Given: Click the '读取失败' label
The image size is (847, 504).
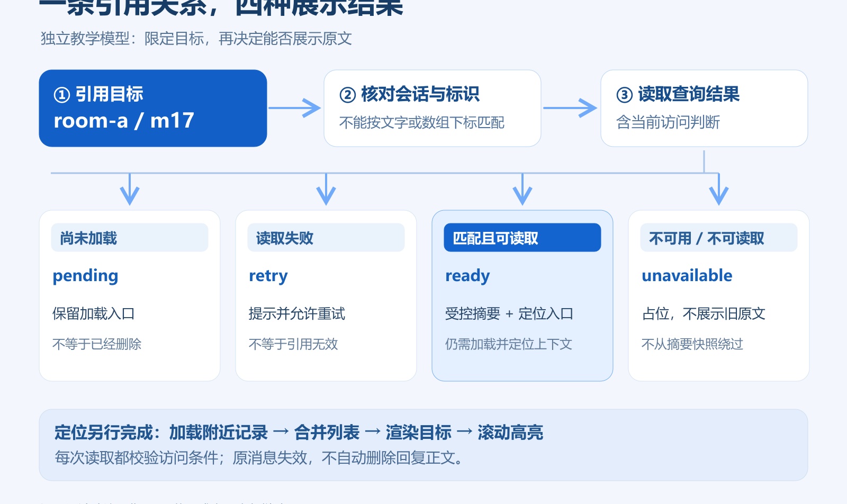Looking at the screenshot, I should point(326,238).
